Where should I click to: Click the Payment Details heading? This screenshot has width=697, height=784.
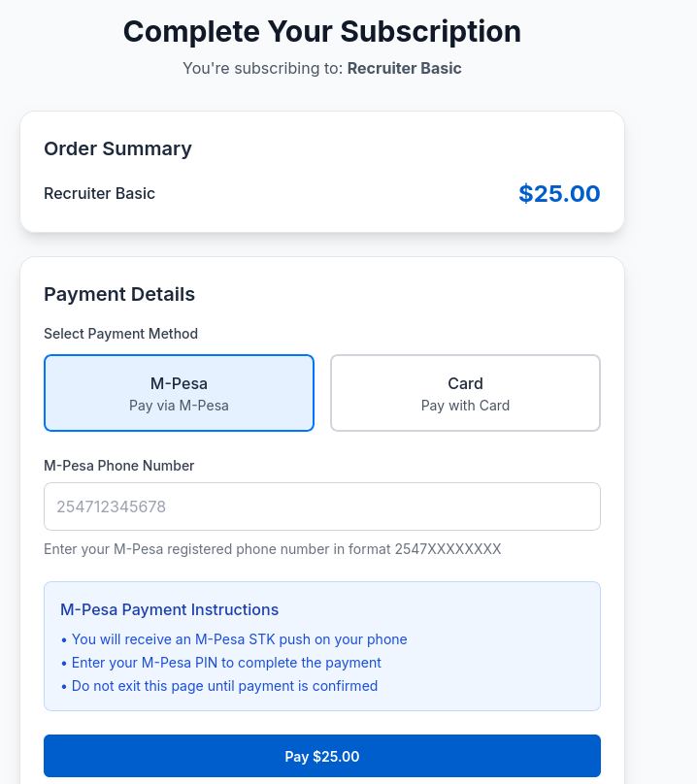[119, 294]
